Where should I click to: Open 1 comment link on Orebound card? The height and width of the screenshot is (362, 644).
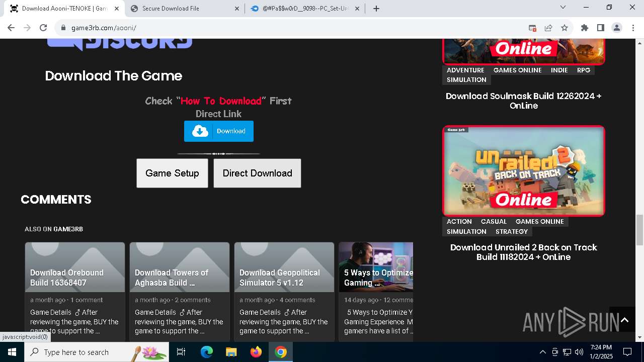pos(87,300)
